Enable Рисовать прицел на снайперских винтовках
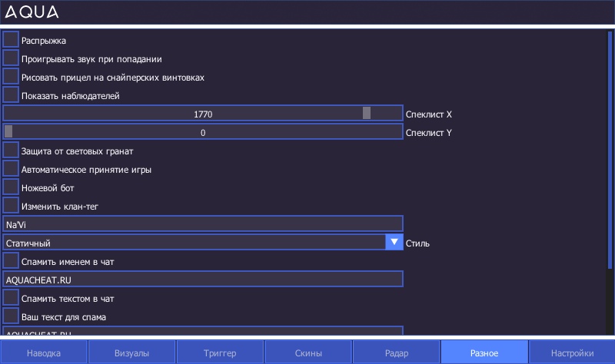 tap(11, 77)
